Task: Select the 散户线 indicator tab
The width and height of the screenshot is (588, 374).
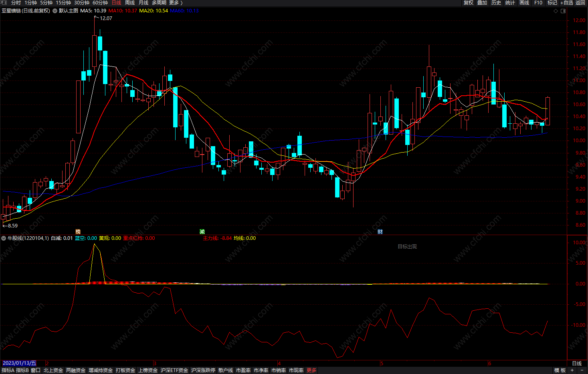Action: pyautogui.click(x=226, y=370)
